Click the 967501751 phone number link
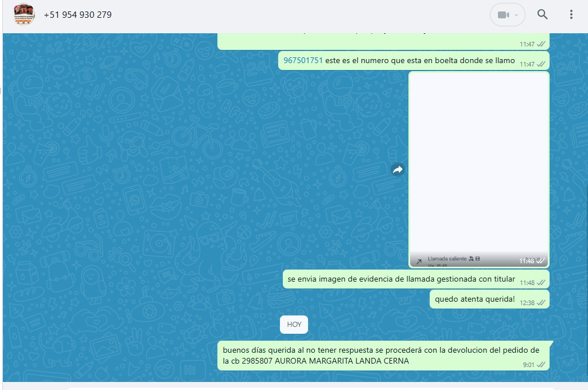Image resolution: width=588 pixels, height=390 pixels. pos(303,60)
